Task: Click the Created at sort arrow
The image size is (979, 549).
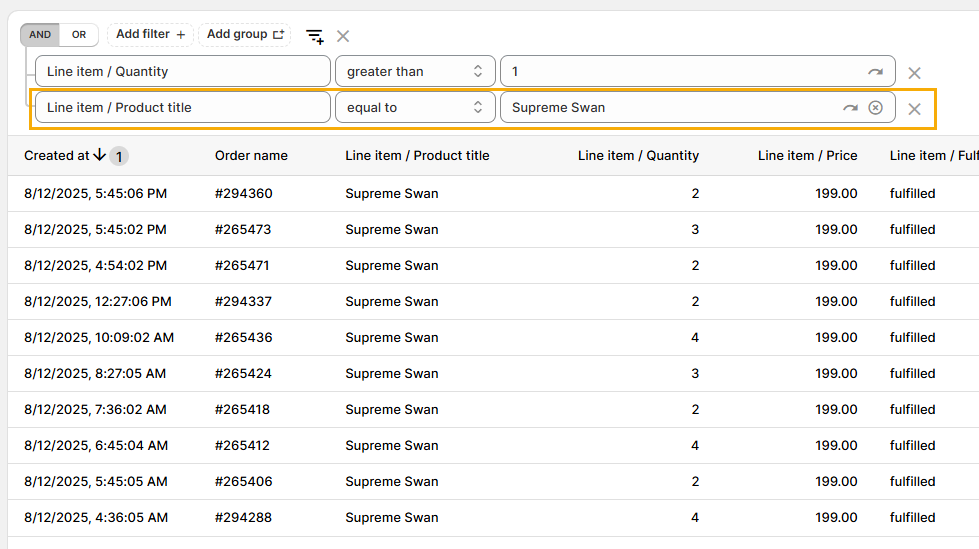Action: (x=99, y=155)
